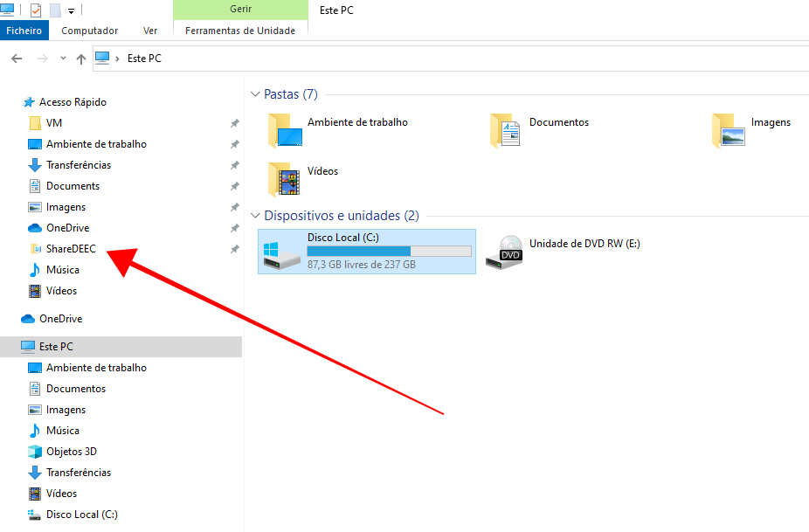The width and height of the screenshot is (809, 532).
Task: Click the Unidade de DVD RW (E:) label
Action: pyautogui.click(x=584, y=244)
